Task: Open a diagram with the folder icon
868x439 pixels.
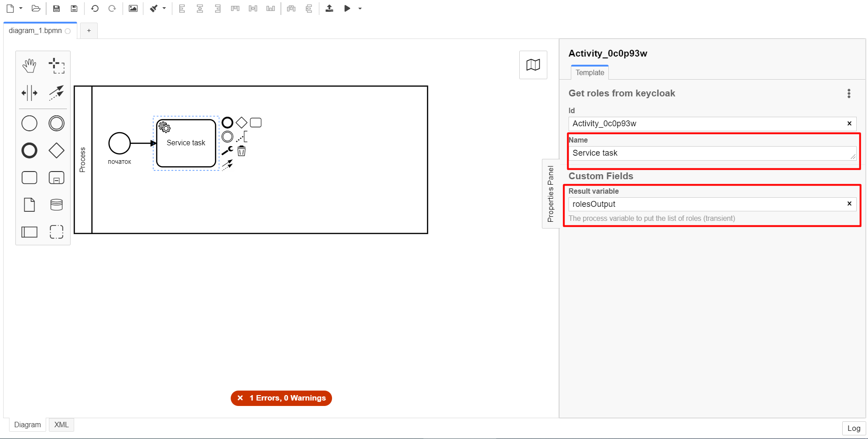Action: point(36,9)
